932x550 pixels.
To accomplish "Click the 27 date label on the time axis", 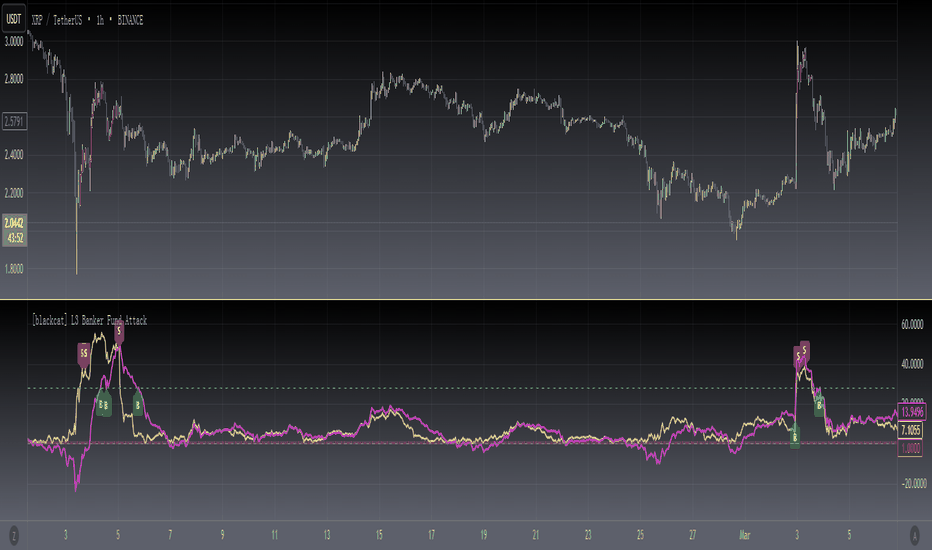I will point(692,535).
